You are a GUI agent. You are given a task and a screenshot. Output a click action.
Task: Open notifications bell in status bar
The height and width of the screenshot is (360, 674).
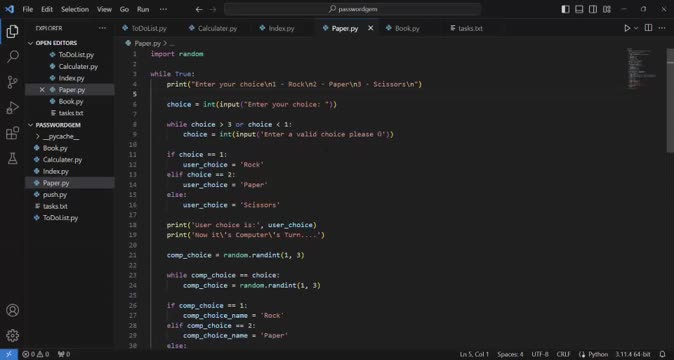pos(663,354)
